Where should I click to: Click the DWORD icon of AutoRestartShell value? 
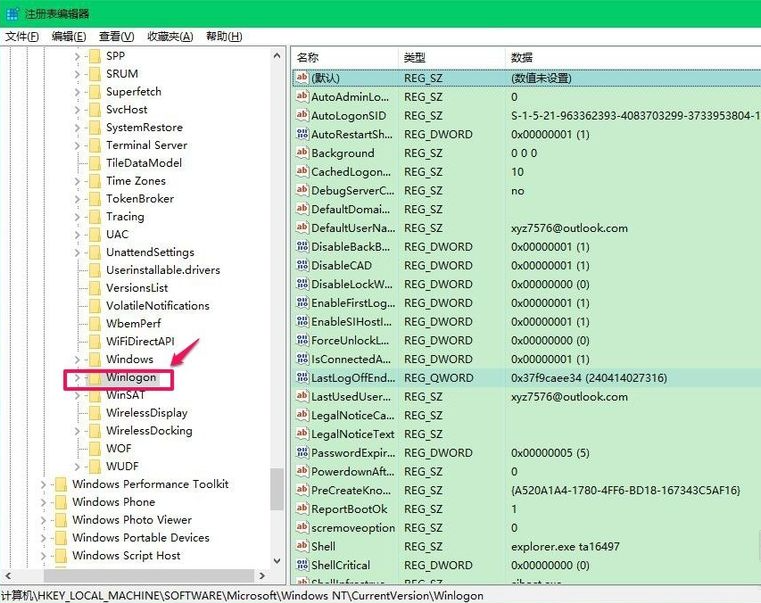pyautogui.click(x=302, y=134)
